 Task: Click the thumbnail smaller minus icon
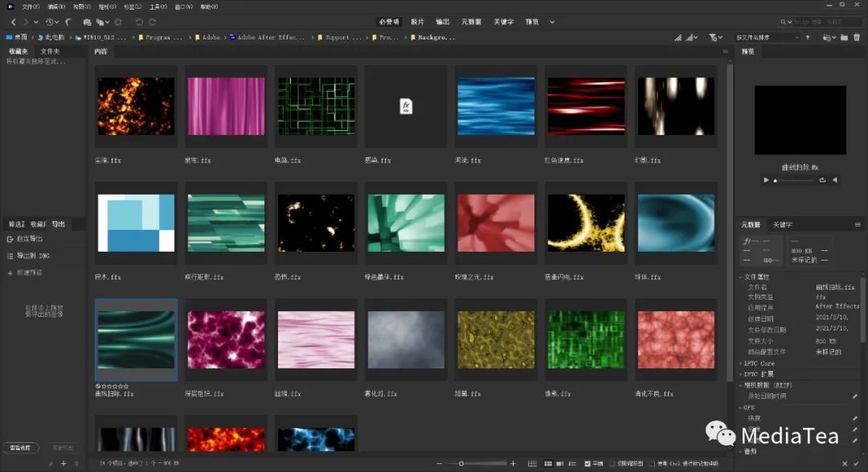439,464
